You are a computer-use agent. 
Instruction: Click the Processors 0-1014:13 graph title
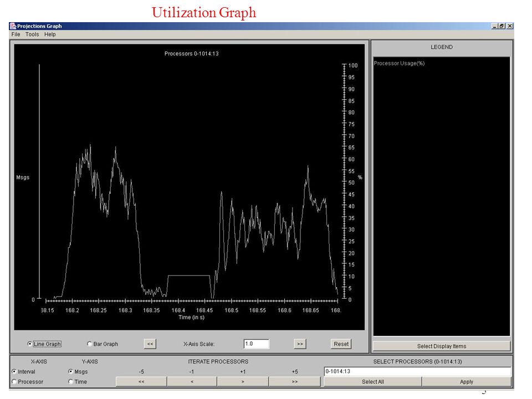pyautogui.click(x=191, y=54)
